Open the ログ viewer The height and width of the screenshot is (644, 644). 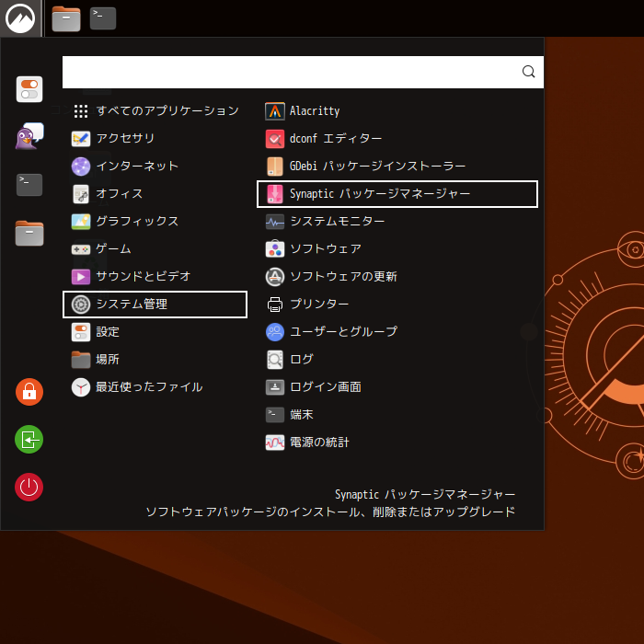[x=397, y=360]
